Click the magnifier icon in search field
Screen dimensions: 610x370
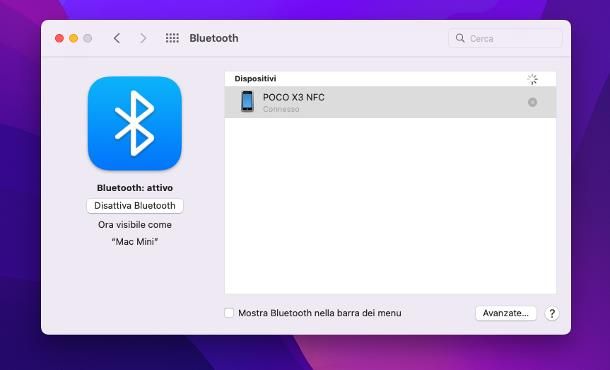point(460,38)
